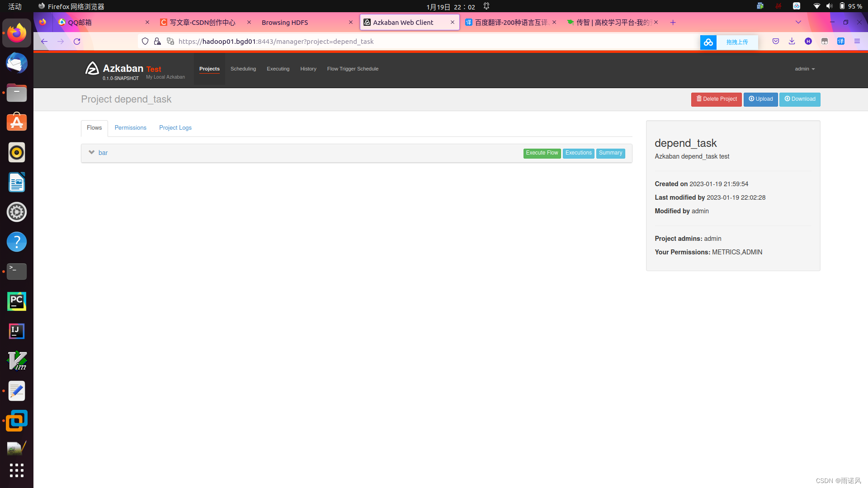Open Firefox downloads panel icon

click(792, 42)
